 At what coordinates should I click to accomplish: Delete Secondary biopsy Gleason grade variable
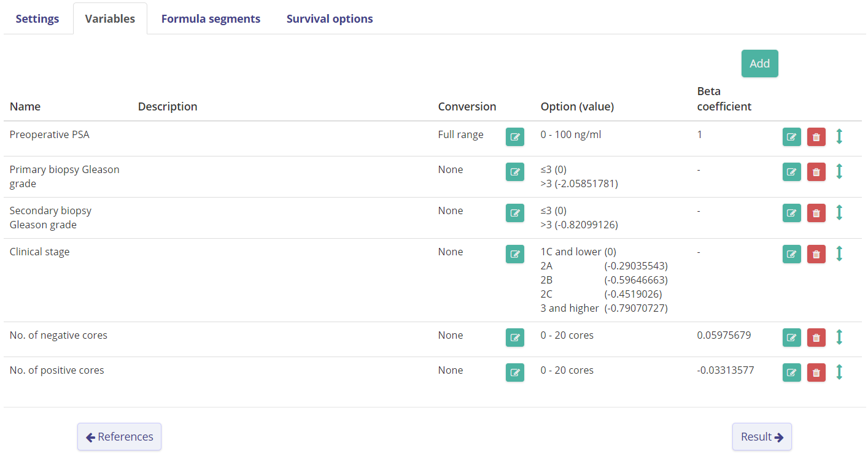[816, 213]
